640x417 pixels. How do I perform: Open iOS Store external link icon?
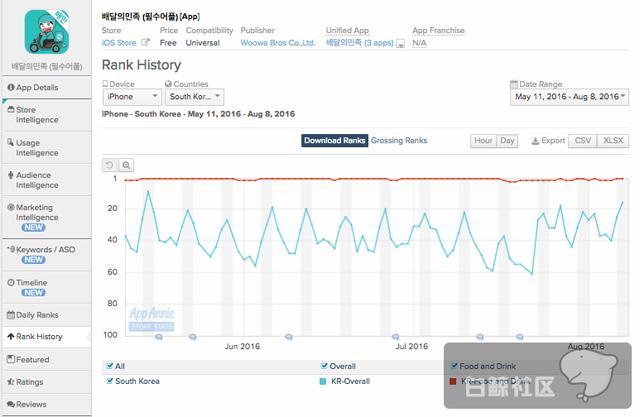coord(146,43)
